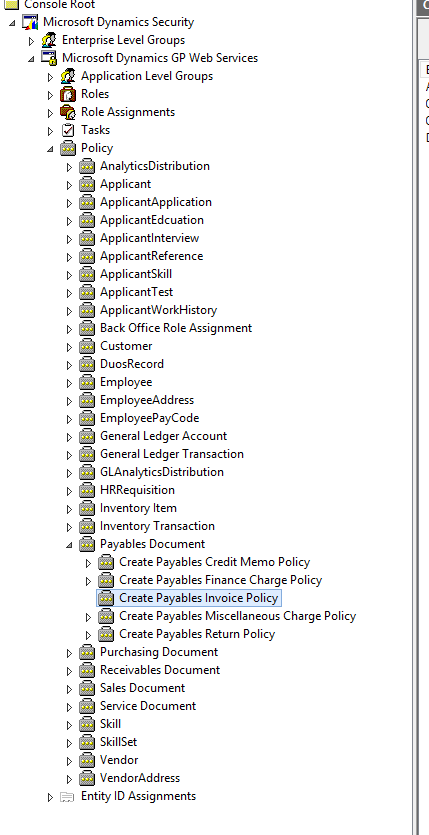Select Create Payables Return Policy item

[197, 634]
